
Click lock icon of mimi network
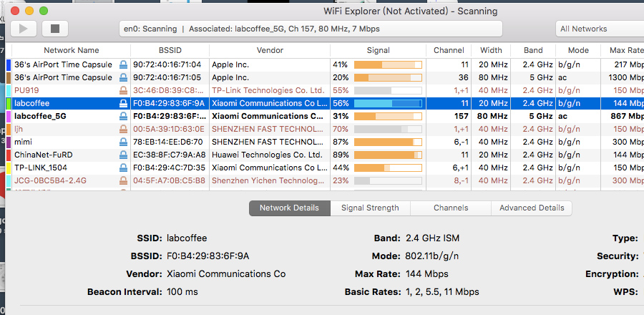point(123,142)
